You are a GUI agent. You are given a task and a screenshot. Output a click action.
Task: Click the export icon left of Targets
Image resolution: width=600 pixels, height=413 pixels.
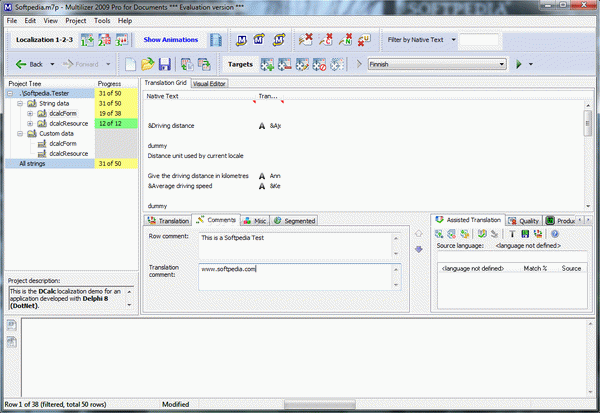pyautogui.click(x=204, y=64)
